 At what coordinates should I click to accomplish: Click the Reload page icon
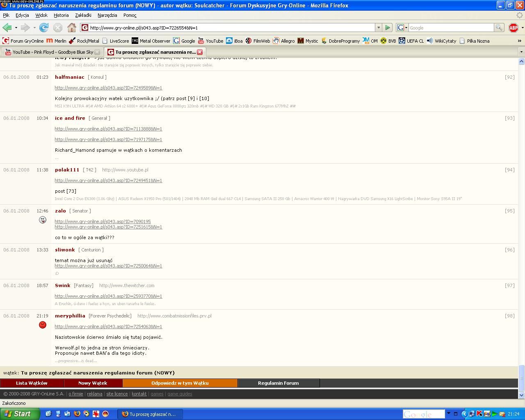(44, 27)
